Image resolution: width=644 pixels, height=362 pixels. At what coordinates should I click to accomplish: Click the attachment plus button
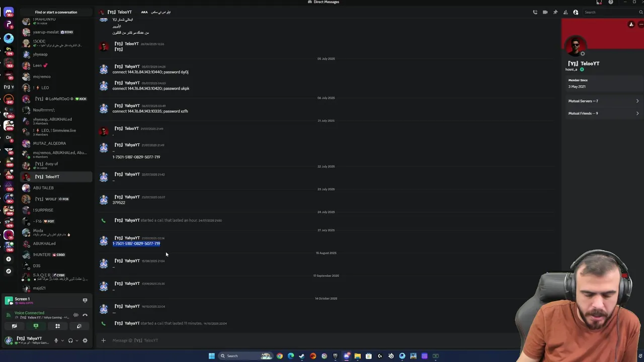[103, 340]
